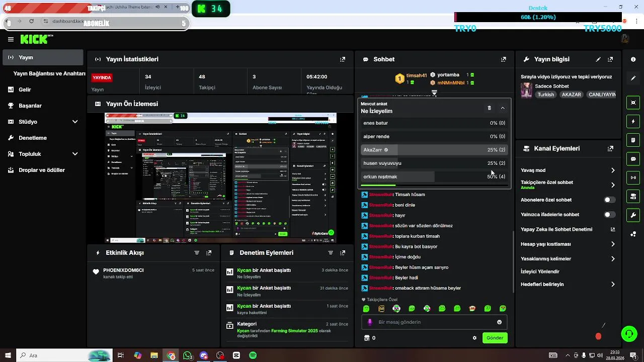This screenshot has height=362, width=644.
Task: Collapse the Ne İzleyelim poll
Action: click(503, 108)
